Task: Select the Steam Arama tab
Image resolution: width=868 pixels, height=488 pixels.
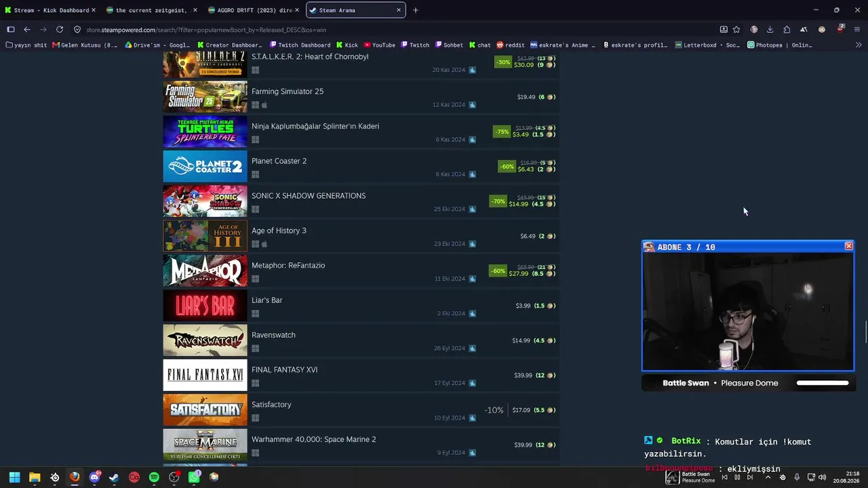Action: coord(356,10)
